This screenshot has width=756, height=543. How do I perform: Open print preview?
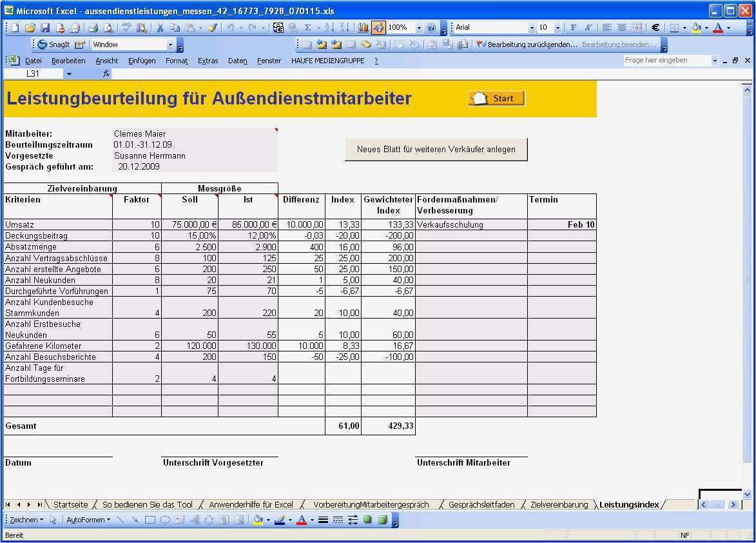coord(108,28)
